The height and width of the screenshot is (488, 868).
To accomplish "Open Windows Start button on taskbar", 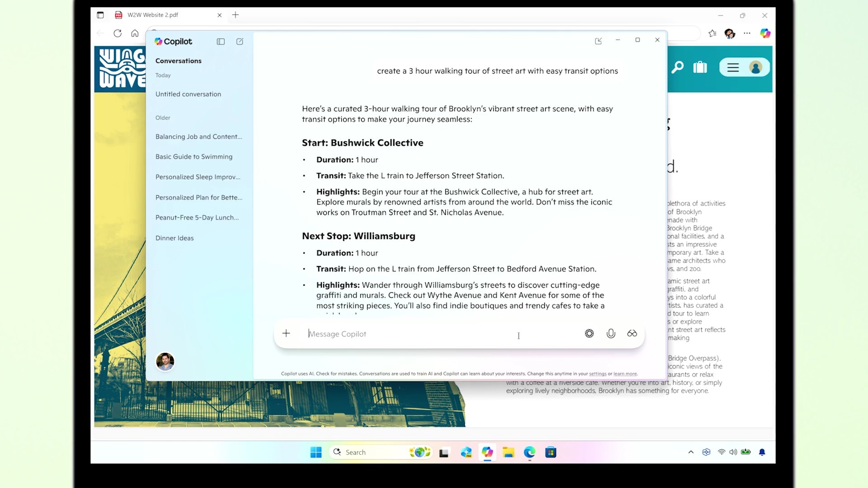I will (316, 452).
